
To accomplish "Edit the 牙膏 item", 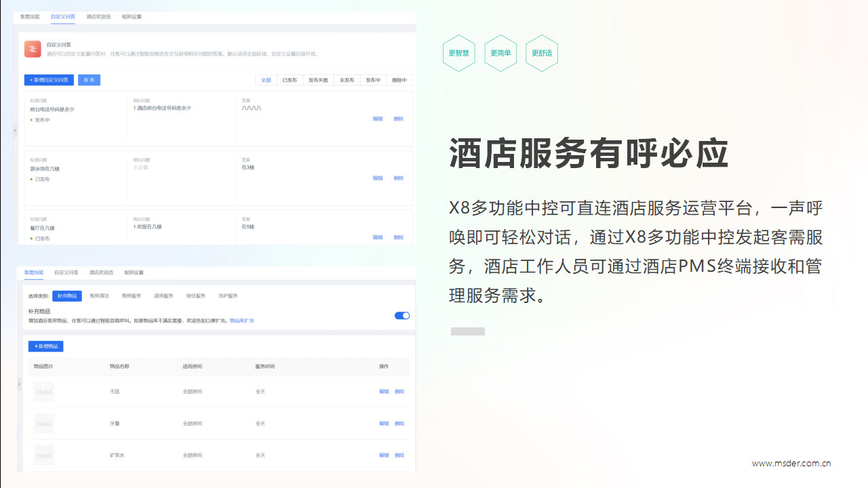I will (x=384, y=424).
